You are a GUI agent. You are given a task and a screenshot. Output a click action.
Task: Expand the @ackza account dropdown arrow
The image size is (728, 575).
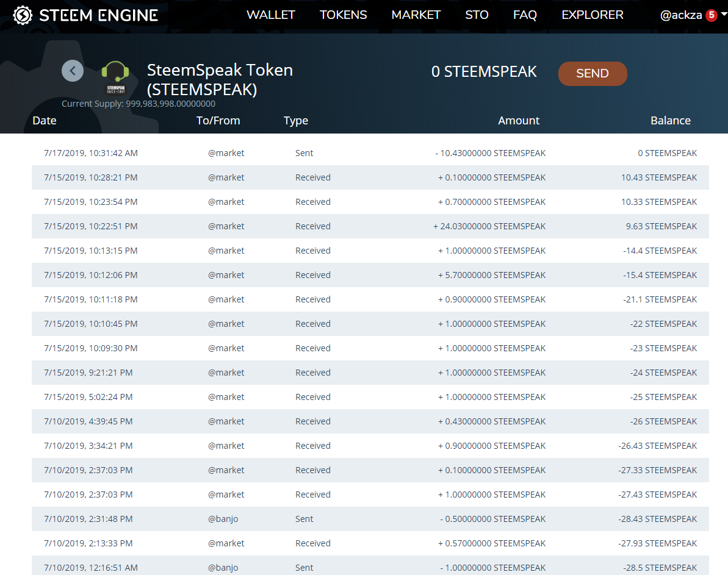click(x=723, y=15)
